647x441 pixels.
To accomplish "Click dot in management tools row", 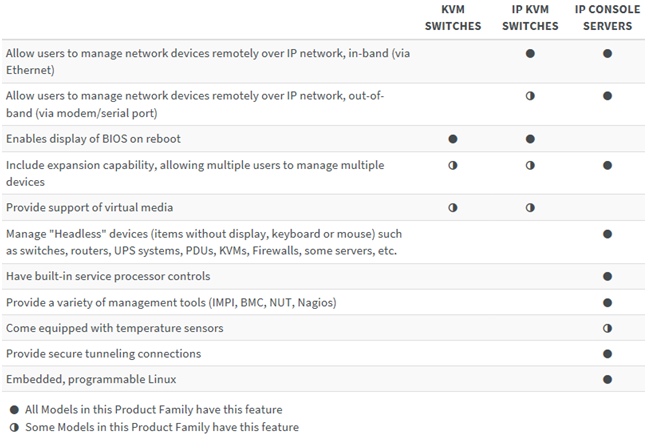I will (x=607, y=303).
